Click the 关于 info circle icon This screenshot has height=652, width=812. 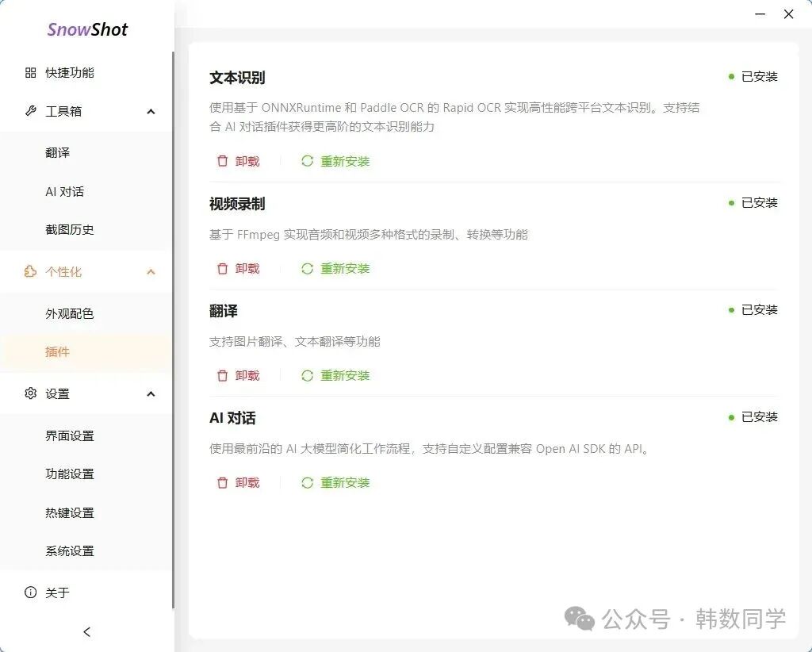[31, 592]
